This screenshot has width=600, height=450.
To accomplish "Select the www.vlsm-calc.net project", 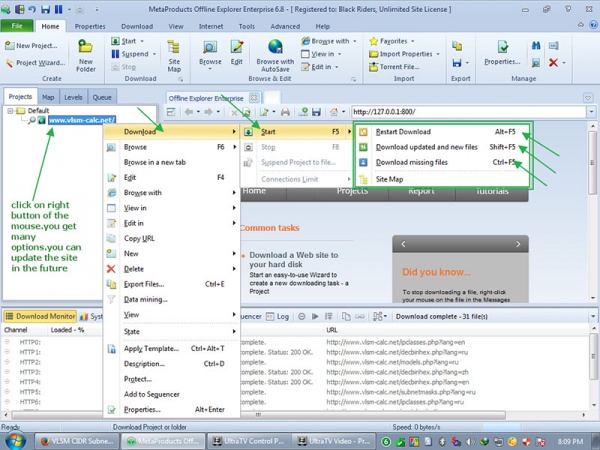I will [82, 121].
